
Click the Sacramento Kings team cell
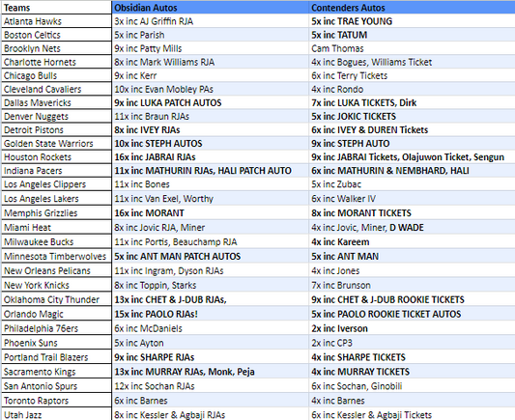pyautogui.click(x=56, y=372)
